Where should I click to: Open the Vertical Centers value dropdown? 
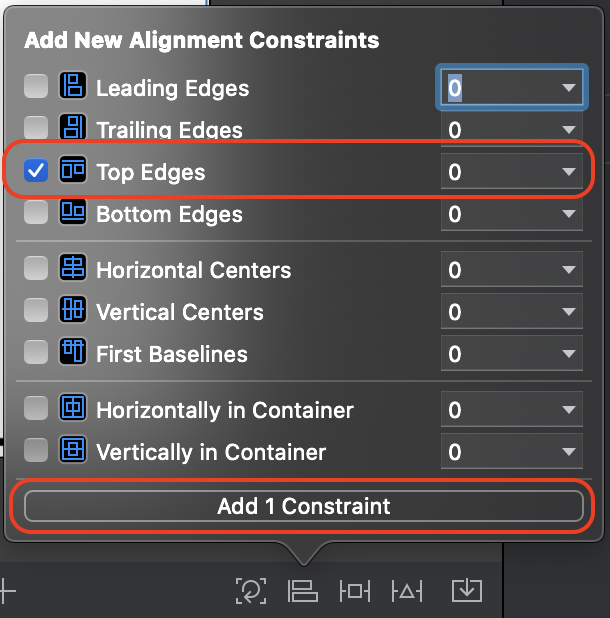569,312
